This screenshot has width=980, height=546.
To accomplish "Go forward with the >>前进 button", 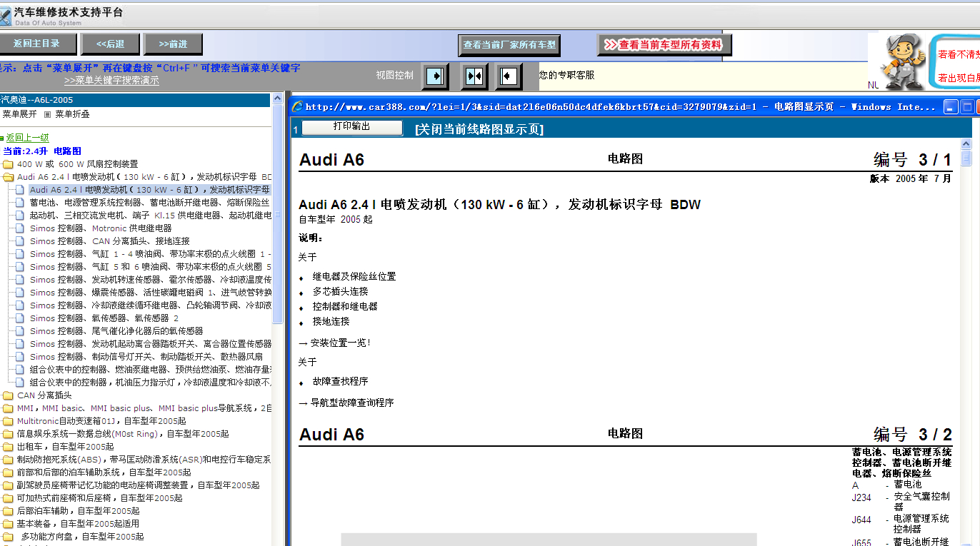I will [173, 44].
